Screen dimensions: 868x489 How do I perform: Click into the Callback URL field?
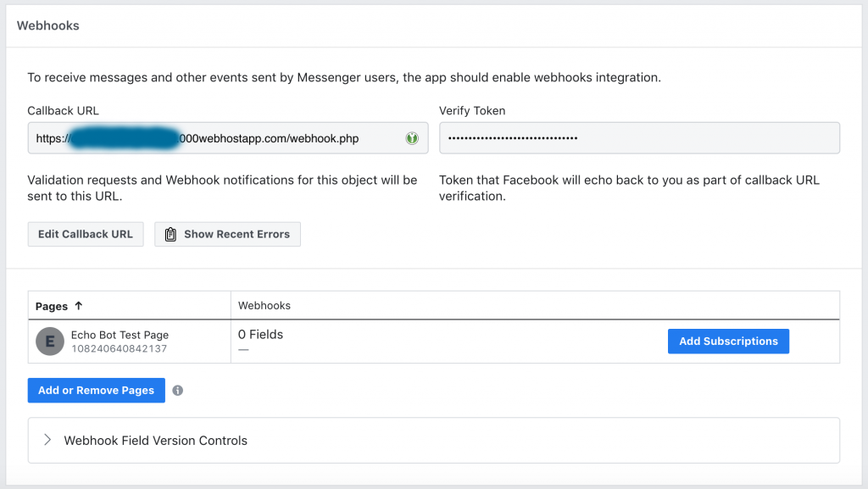coord(228,138)
